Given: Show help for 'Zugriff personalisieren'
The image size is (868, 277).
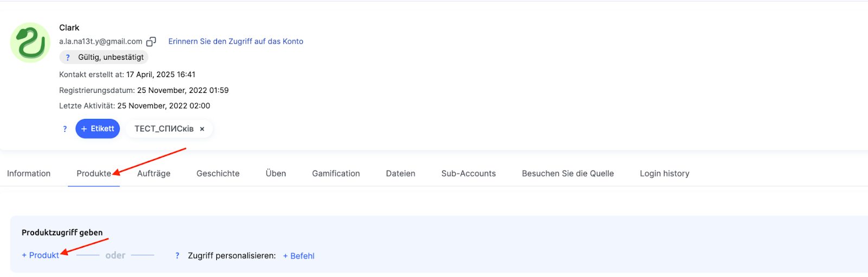Looking at the screenshot, I should click(x=177, y=256).
